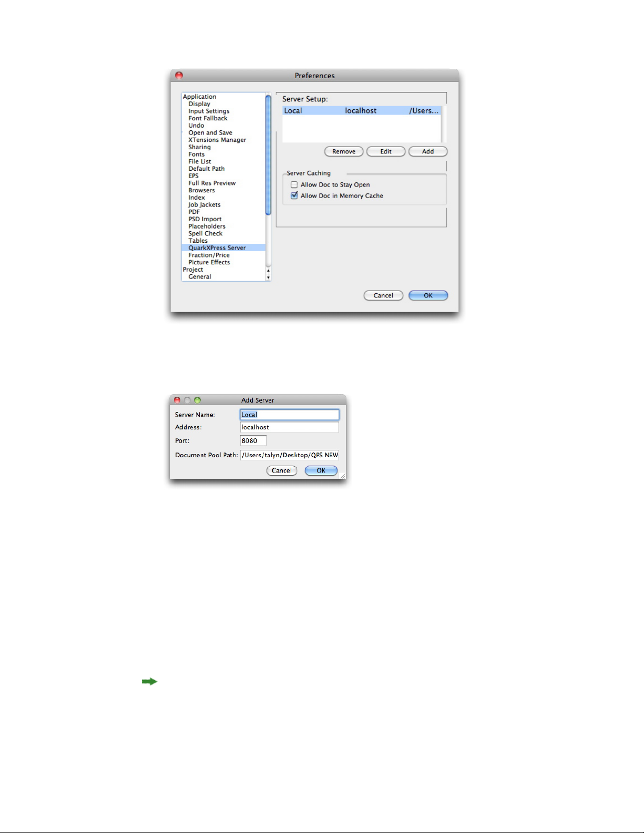
Task: Enable Allow Doc to Stay Open checkbox
Action: tap(294, 185)
